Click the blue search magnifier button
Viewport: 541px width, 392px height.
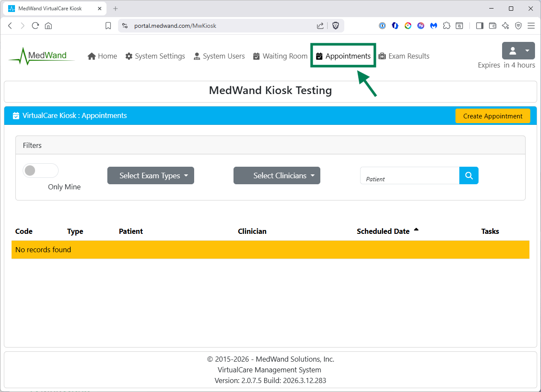(469, 176)
